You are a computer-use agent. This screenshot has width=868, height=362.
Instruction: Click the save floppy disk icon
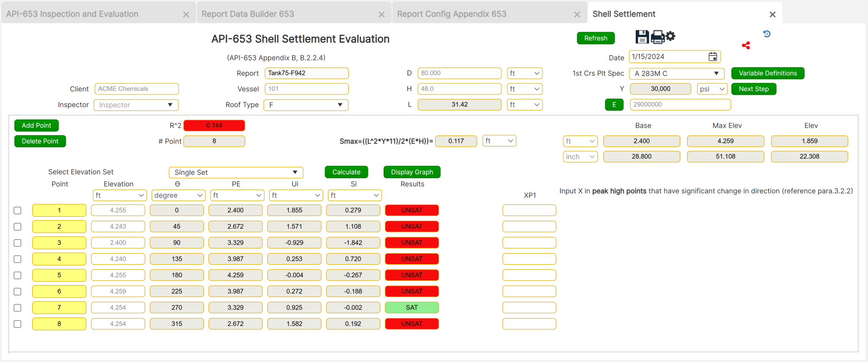click(x=642, y=37)
